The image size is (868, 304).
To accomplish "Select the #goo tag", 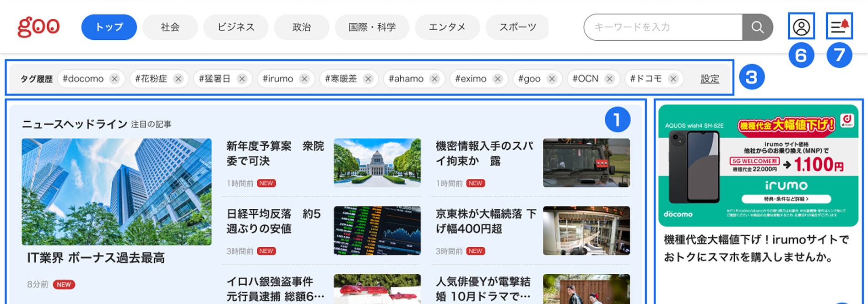I will (x=529, y=79).
